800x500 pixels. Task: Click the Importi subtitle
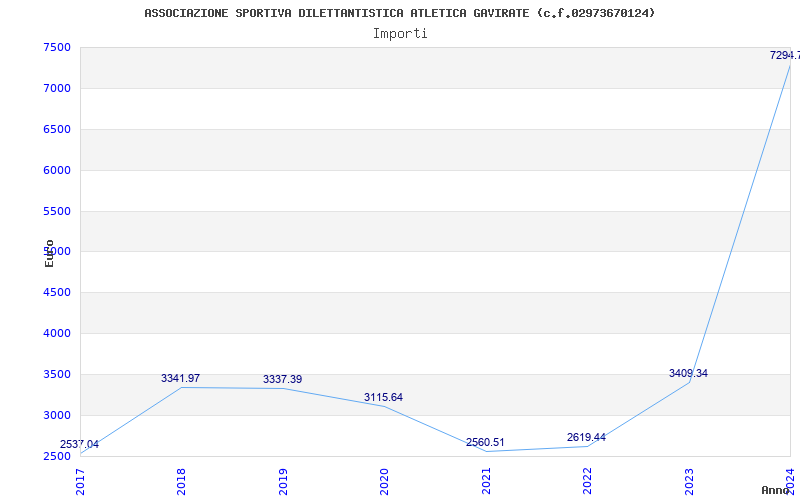point(400,34)
